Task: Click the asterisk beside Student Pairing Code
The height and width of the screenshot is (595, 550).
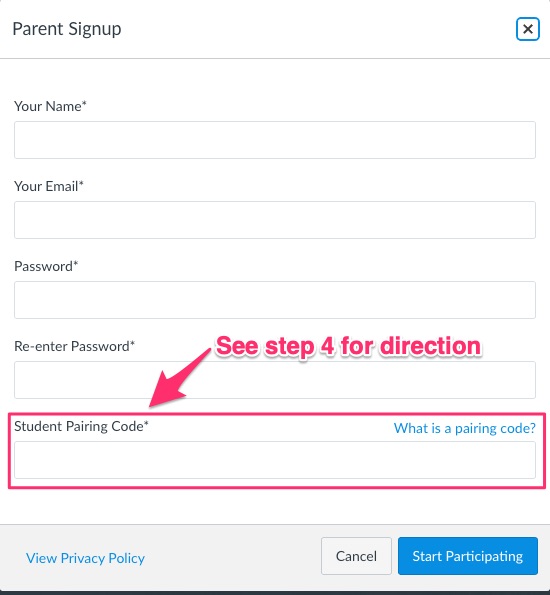Action: pos(146,423)
